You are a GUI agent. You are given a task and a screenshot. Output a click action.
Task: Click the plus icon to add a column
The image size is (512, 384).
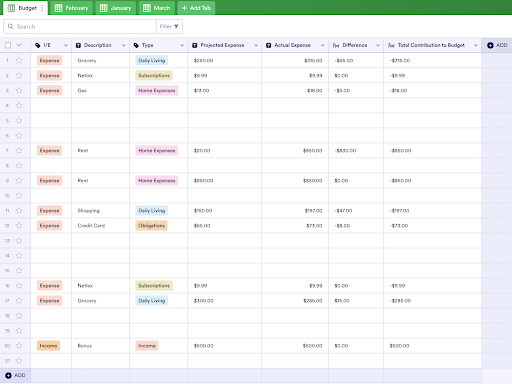point(490,45)
